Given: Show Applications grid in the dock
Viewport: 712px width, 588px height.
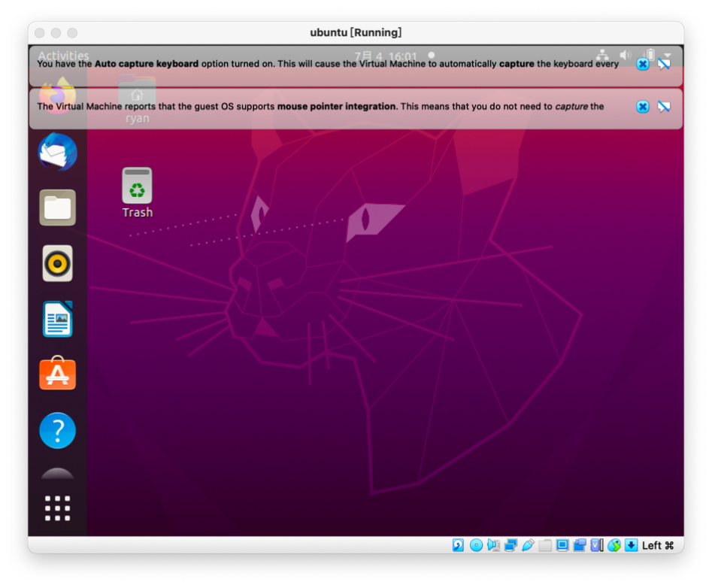Looking at the screenshot, I should pos(58,508).
